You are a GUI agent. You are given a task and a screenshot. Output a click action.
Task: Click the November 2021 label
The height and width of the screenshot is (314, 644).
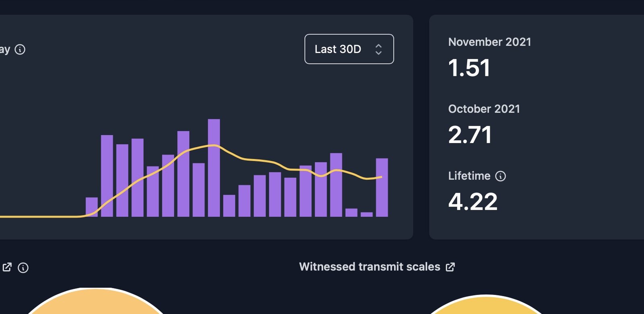click(489, 42)
